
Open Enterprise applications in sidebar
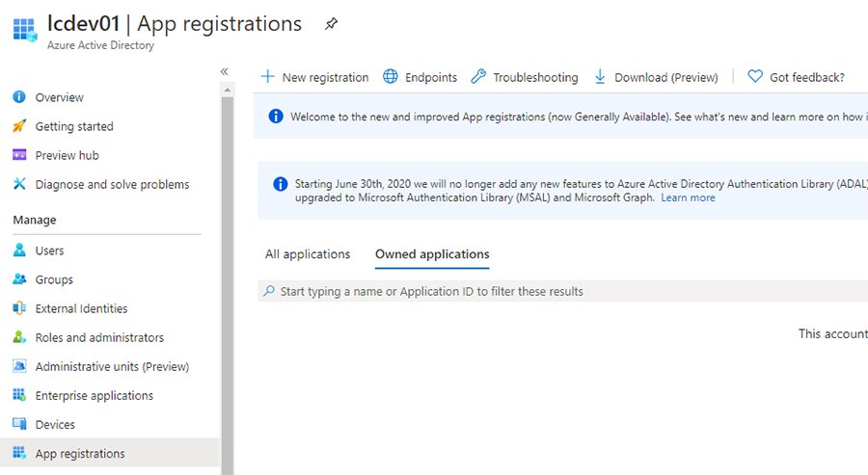click(x=94, y=395)
